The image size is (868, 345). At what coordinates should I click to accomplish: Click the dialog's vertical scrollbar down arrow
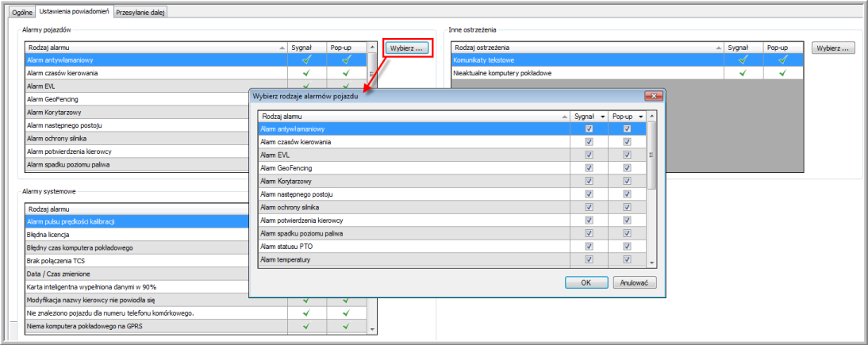(x=652, y=263)
